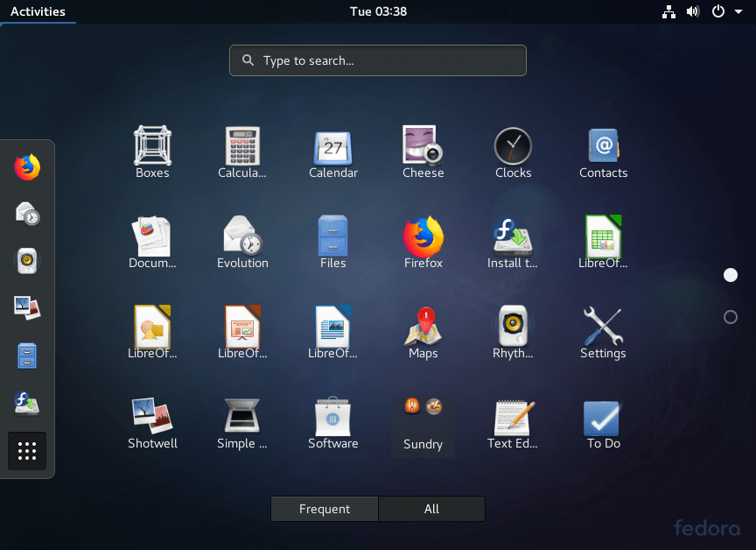Image resolution: width=756 pixels, height=550 pixels.
Task: Expand the Sundry app folder
Action: (423, 425)
